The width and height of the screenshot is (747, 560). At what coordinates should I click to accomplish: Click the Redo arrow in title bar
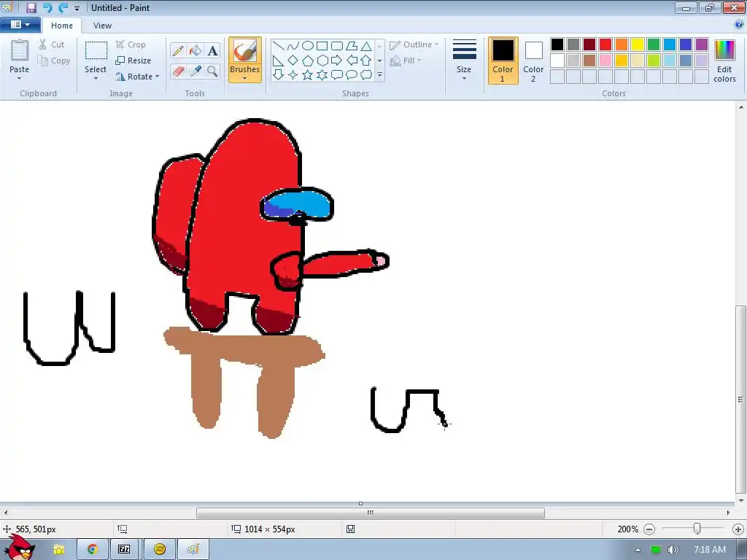[x=63, y=7]
